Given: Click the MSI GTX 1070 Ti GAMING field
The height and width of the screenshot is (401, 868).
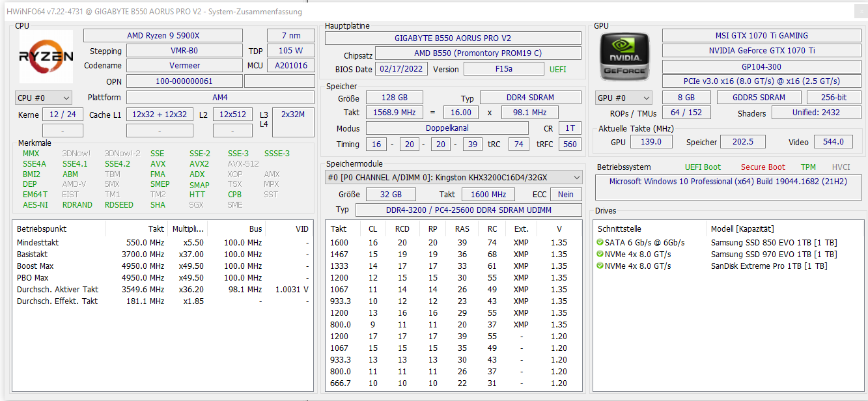Looking at the screenshot, I should coord(761,36).
